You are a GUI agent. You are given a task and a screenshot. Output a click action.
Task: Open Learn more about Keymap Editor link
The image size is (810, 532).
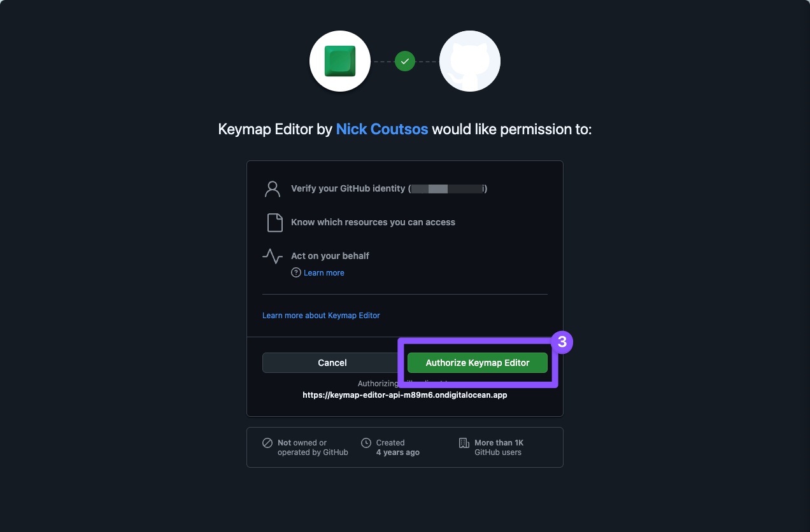pyautogui.click(x=321, y=315)
